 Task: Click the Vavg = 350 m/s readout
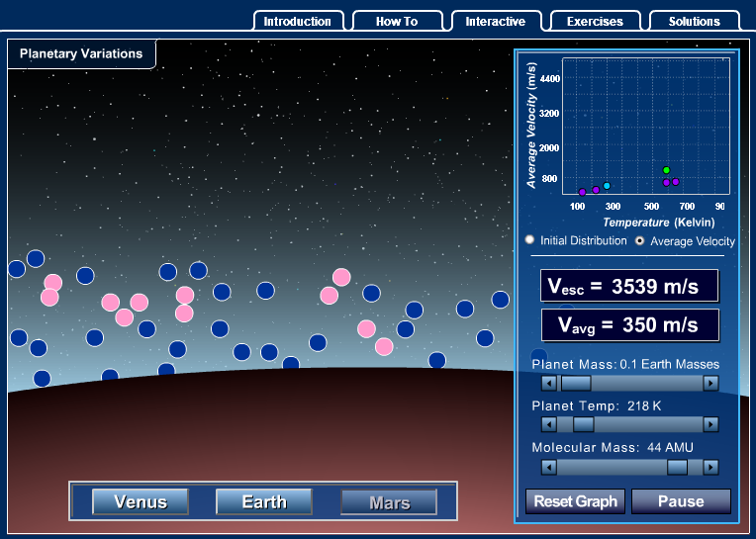[630, 325]
